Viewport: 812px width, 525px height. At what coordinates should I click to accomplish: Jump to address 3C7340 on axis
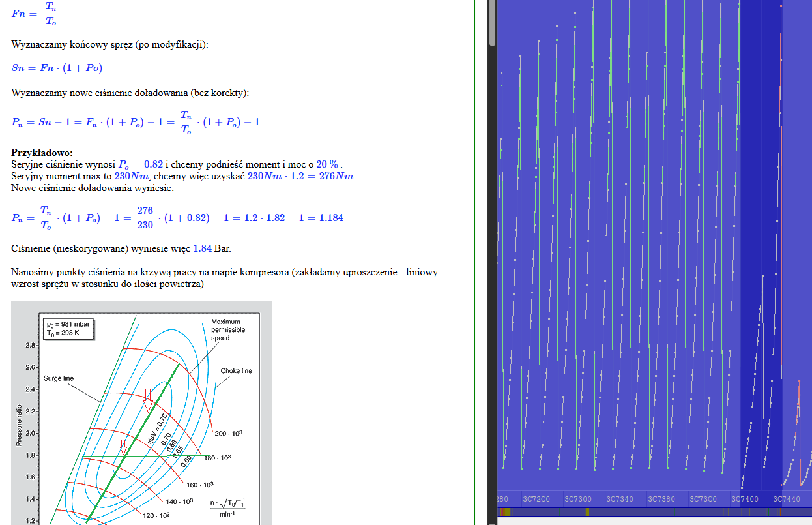coord(620,499)
